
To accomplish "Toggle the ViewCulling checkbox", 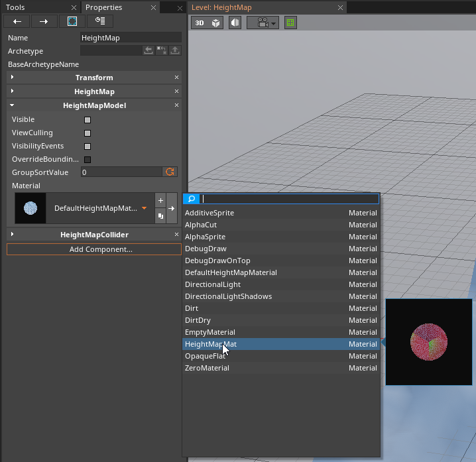I will click(88, 133).
